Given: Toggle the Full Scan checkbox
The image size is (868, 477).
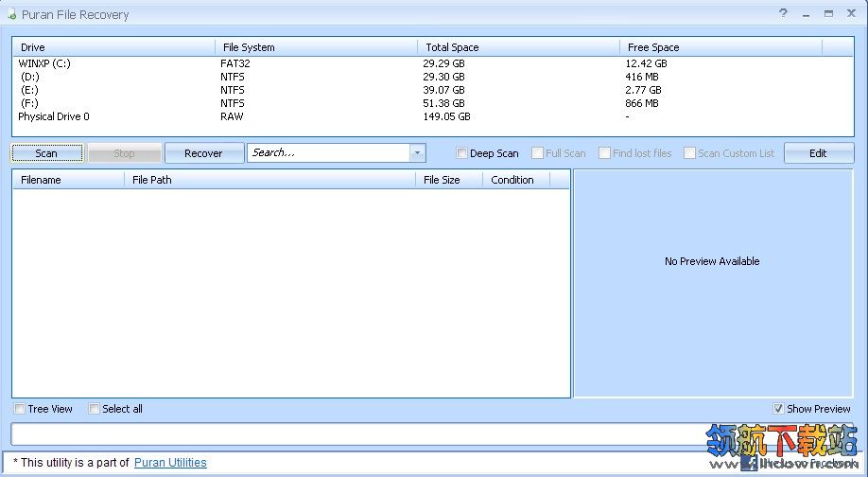Looking at the screenshot, I should (537, 153).
